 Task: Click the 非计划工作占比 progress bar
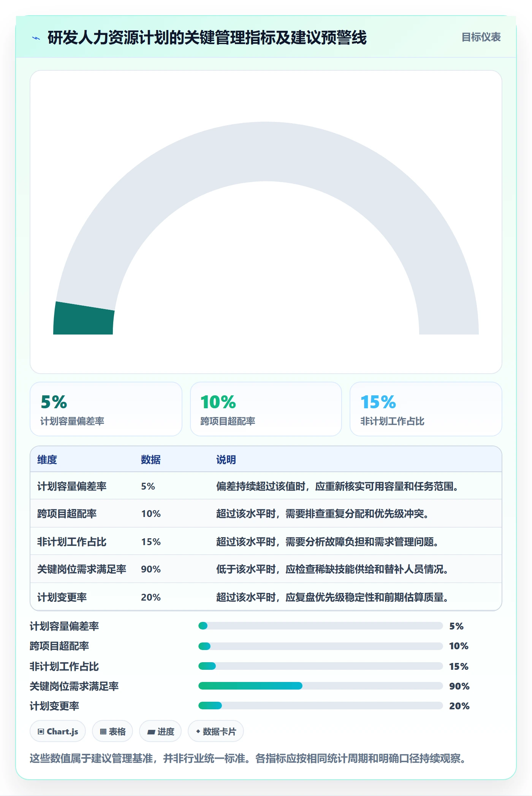point(320,666)
